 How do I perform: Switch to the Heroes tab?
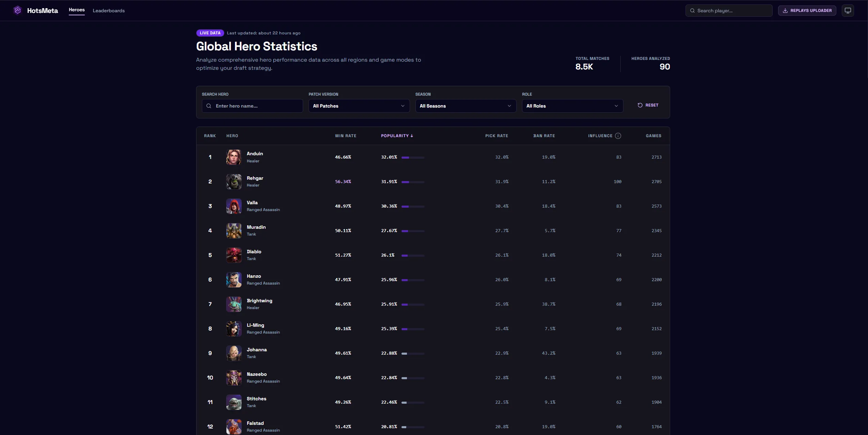pyautogui.click(x=77, y=10)
